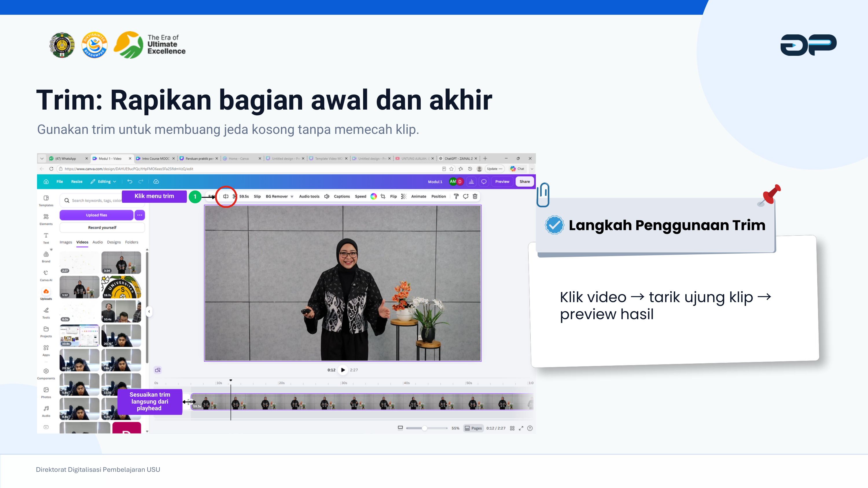Open the File menu
868x488 pixels.
(60, 182)
